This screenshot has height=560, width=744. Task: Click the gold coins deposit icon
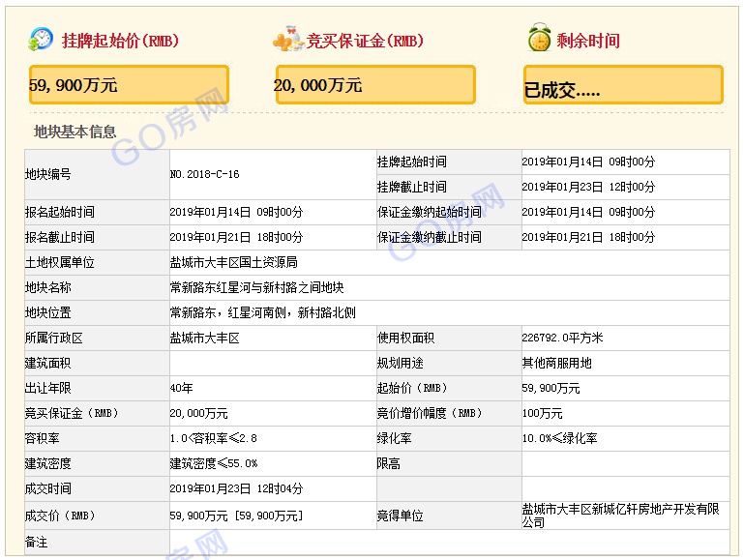[288, 41]
